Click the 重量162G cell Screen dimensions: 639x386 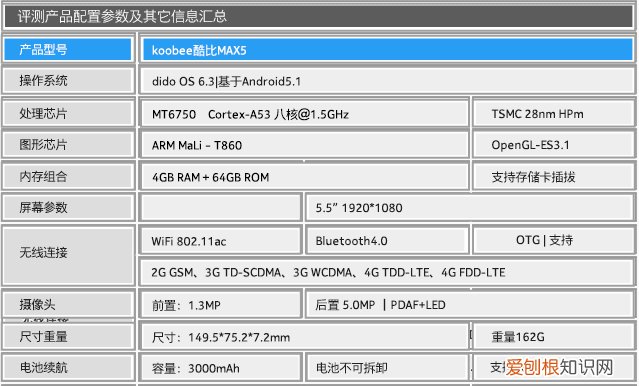(553, 337)
